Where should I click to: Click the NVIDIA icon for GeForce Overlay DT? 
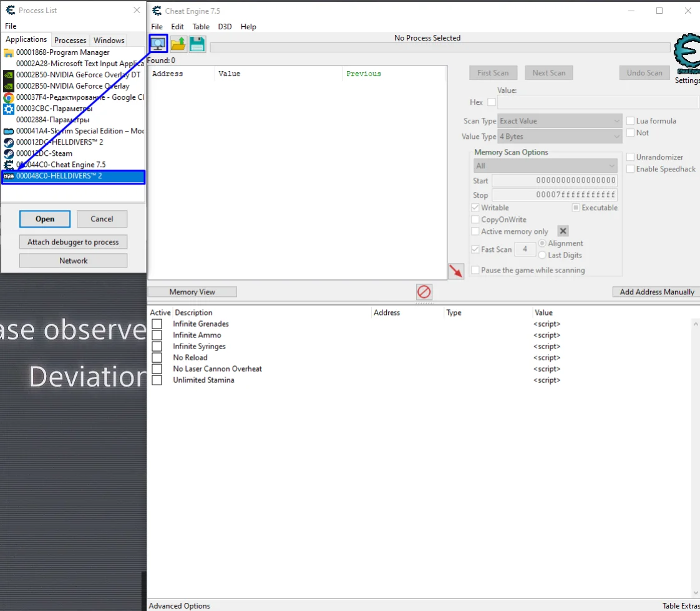pyautogui.click(x=9, y=75)
